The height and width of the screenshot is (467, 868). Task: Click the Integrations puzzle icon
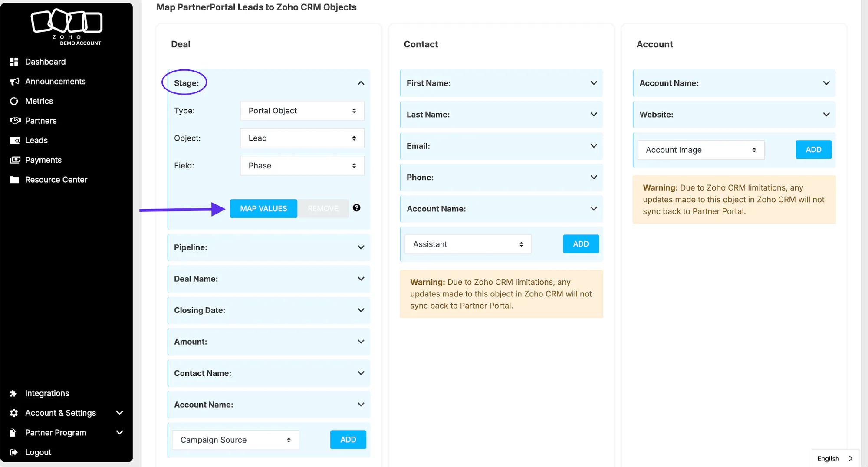13,393
